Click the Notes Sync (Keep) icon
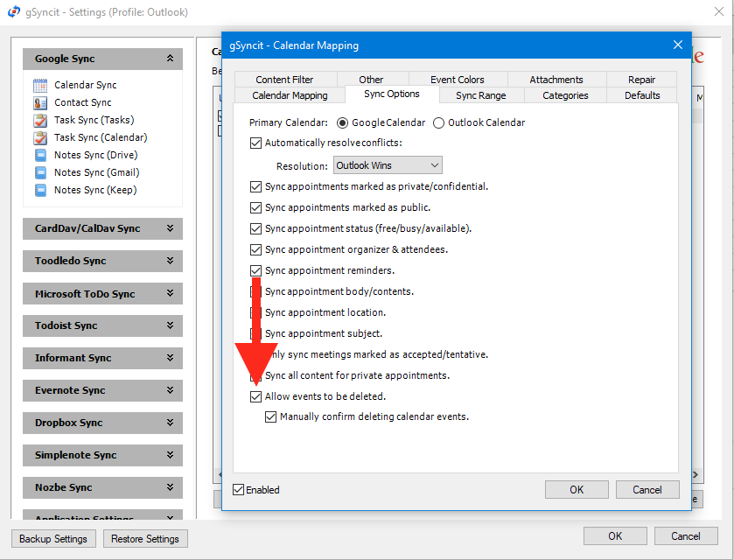 pos(41,190)
